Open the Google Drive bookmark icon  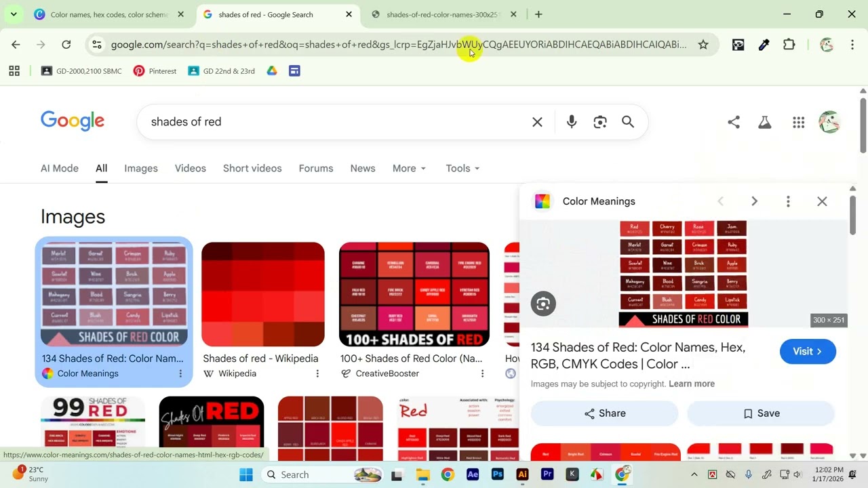point(272,70)
